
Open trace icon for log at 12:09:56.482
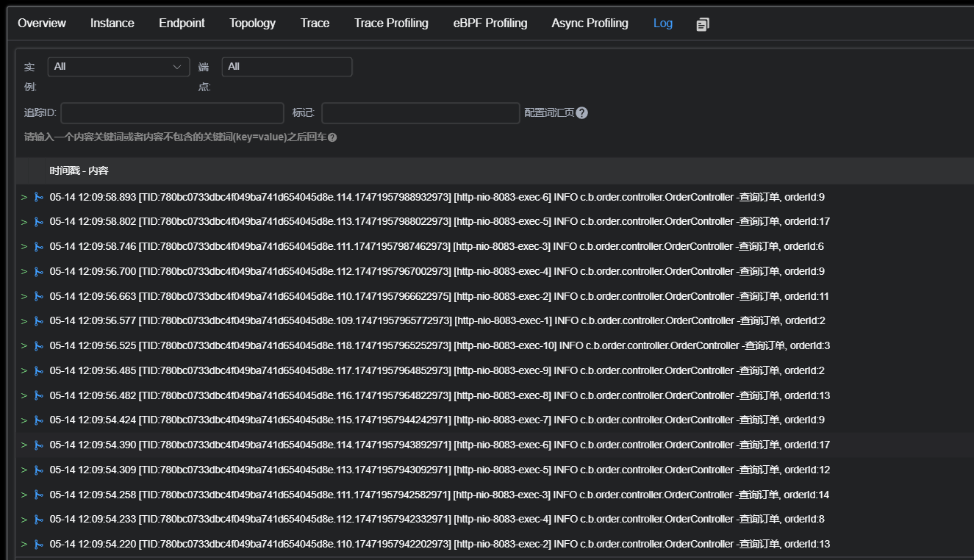[39, 395]
